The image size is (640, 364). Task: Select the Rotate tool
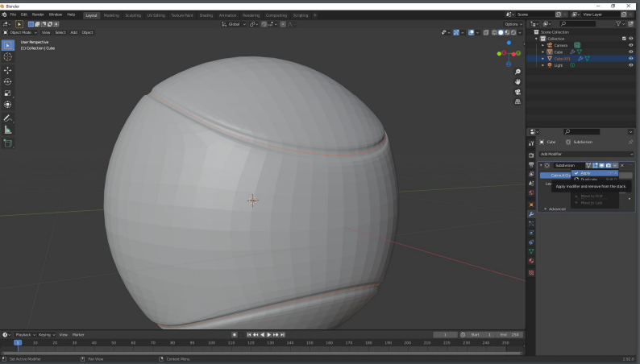tap(8, 81)
